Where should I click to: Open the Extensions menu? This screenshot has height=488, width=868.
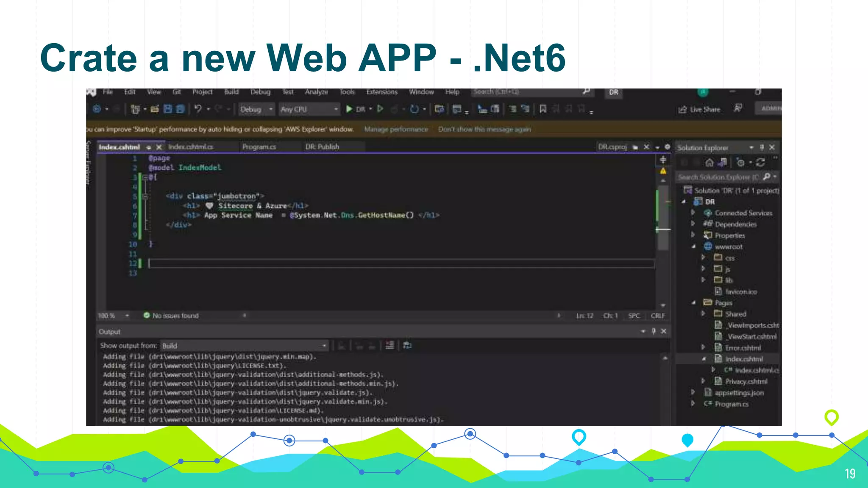[382, 92]
